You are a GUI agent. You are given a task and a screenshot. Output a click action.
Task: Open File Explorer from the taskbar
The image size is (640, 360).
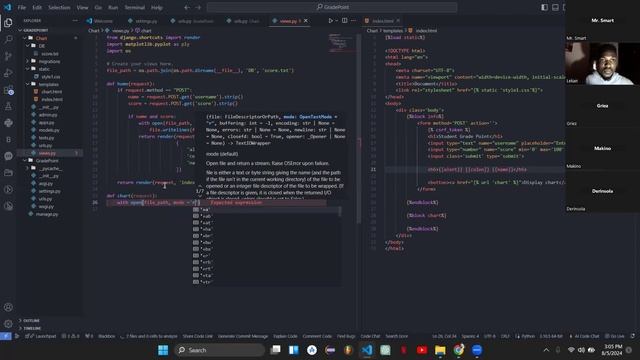440,350
